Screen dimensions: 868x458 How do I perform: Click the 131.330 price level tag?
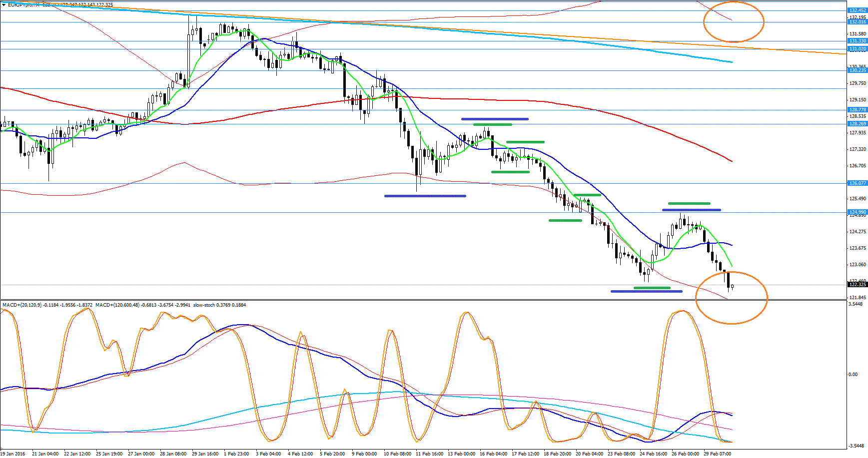click(858, 41)
